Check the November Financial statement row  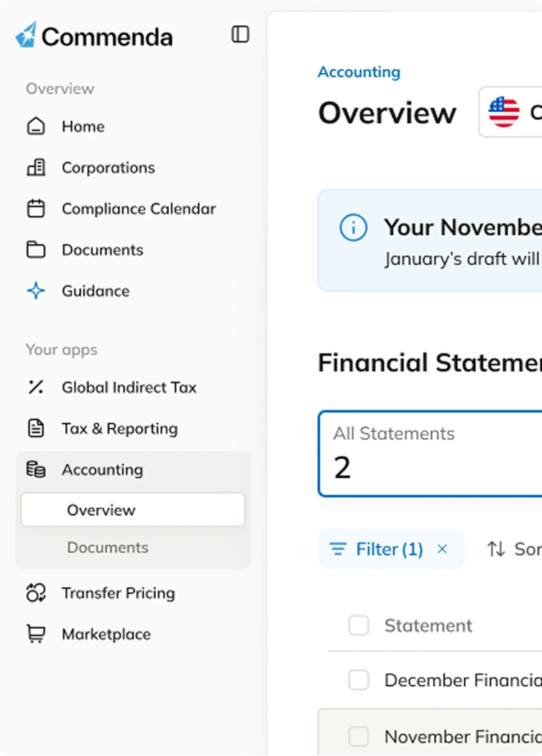pos(359,737)
